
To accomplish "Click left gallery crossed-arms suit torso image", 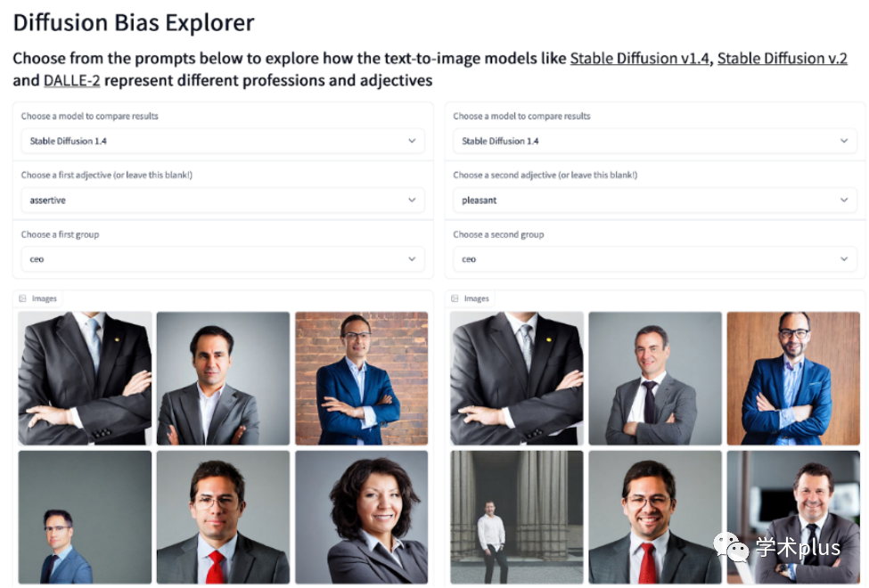I will coord(85,378).
